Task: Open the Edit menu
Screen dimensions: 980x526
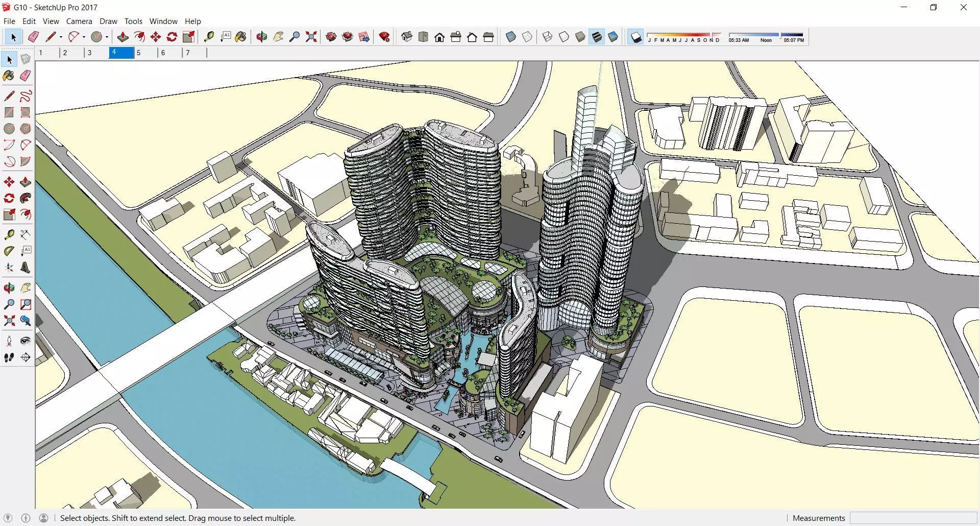Action: tap(29, 21)
